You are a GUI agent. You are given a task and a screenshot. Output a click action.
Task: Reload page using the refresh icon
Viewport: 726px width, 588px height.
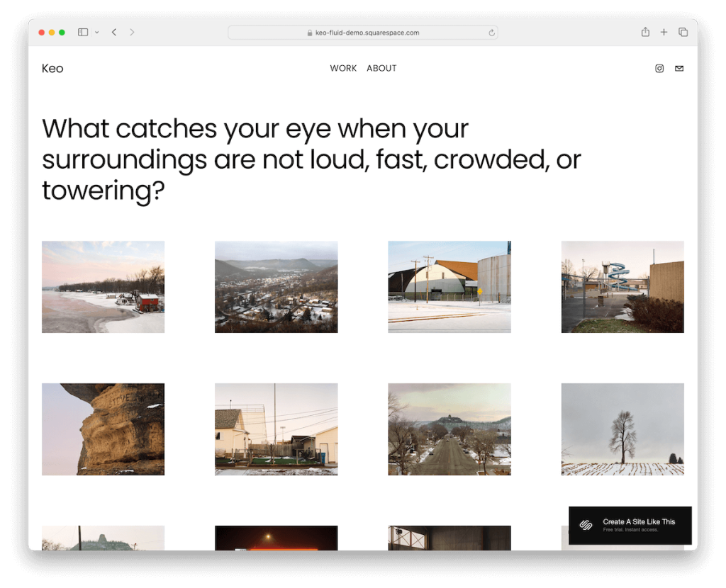(491, 33)
